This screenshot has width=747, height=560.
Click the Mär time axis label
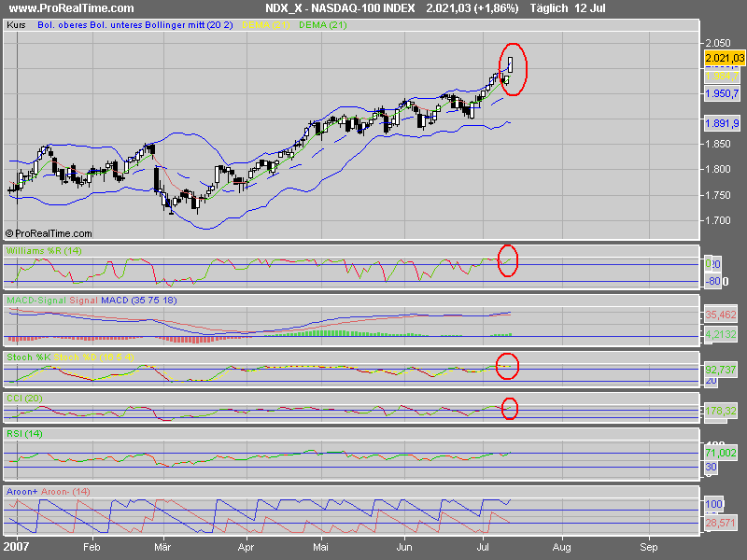162,547
